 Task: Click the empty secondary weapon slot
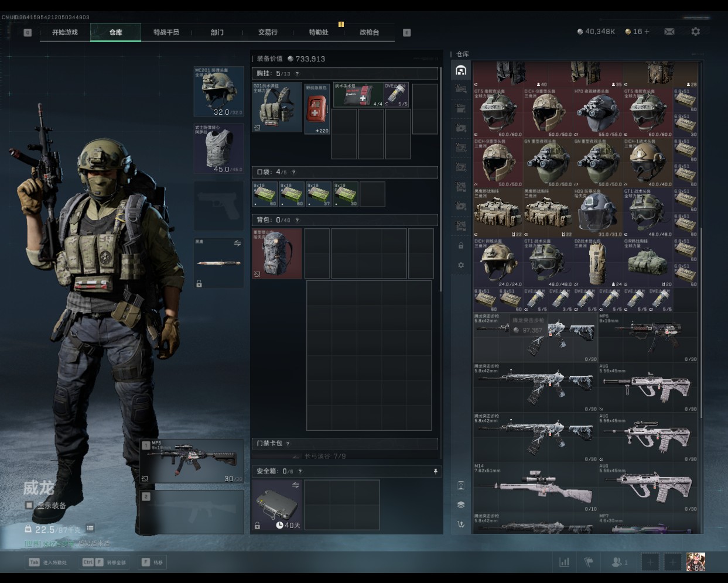click(x=192, y=512)
